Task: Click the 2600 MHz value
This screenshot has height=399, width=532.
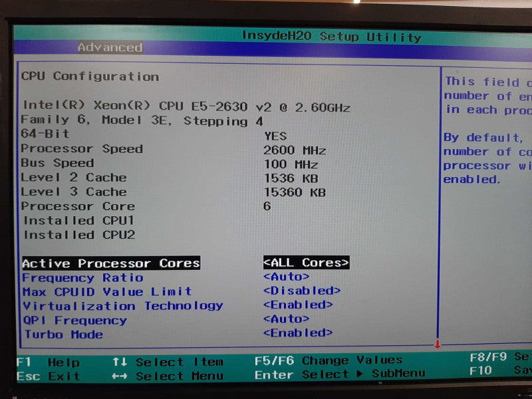Action: pos(295,150)
